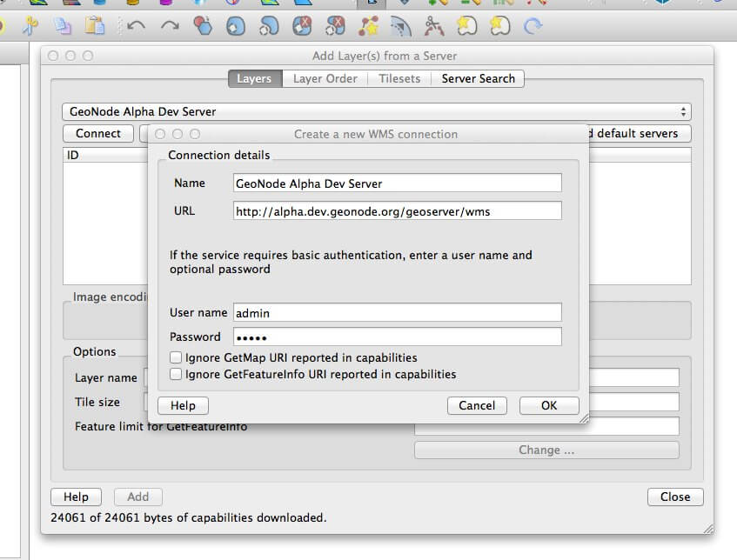Click the Copy Features toolbar icon
The width and height of the screenshot is (737, 560).
point(62,26)
